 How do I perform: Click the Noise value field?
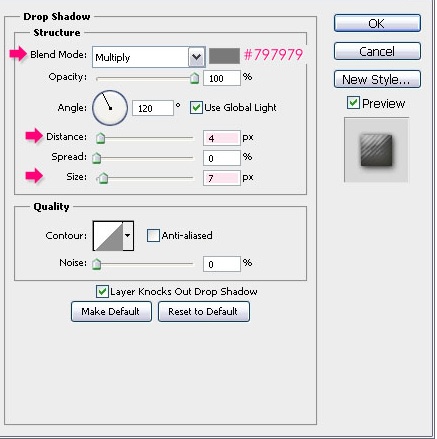(x=221, y=264)
